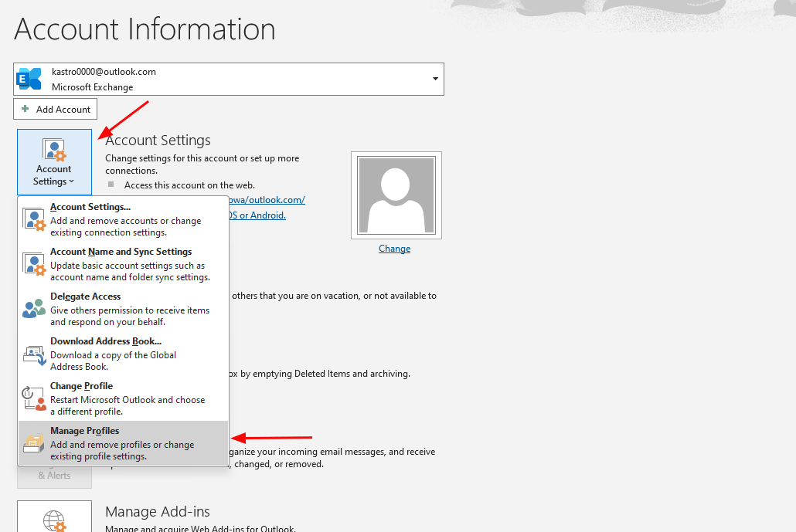The height and width of the screenshot is (532, 796).
Task: Click the Change Profile icon
Action: pyautogui.click(x=35, y=398)
